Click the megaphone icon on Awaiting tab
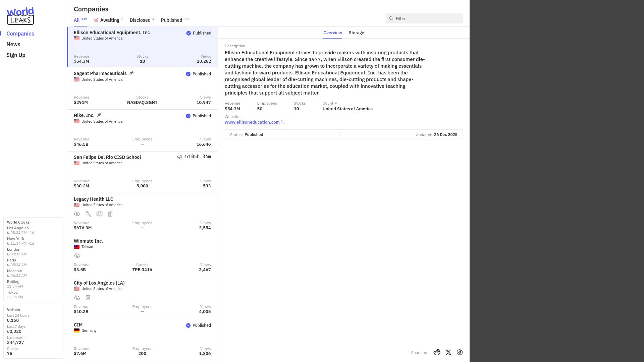Image resolution: width=644 pixels, height=362 pixels. point(96,20)
